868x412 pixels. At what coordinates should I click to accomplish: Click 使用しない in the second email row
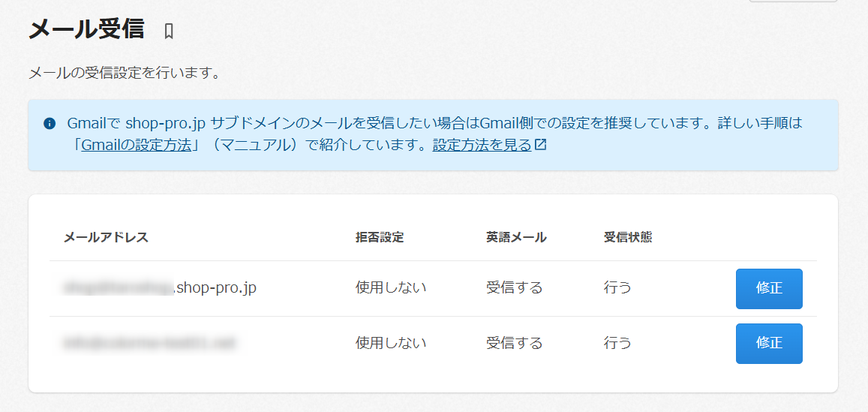click(391, 343)
